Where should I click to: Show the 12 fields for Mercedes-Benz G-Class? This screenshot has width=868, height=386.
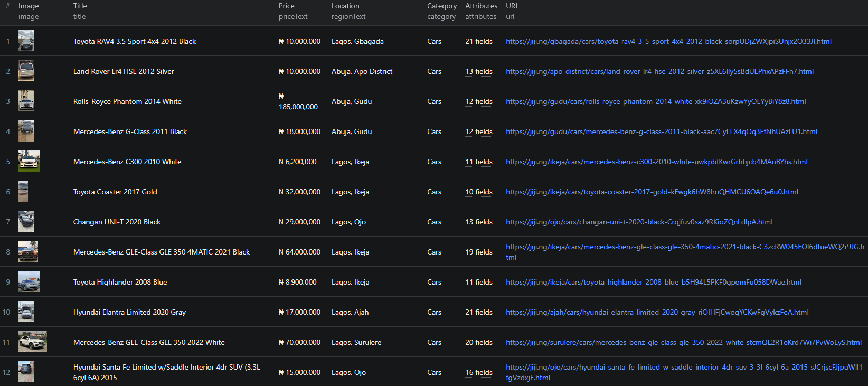479,131
